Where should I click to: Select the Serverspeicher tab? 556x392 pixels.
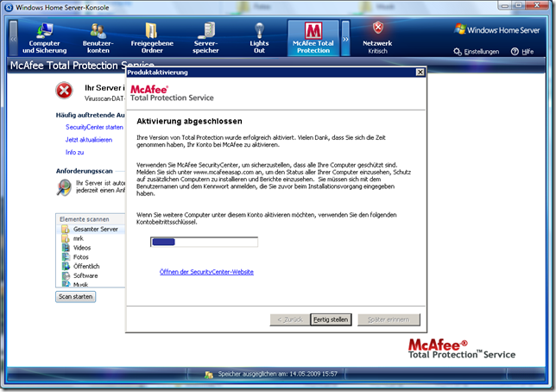(x=205, y=38)
